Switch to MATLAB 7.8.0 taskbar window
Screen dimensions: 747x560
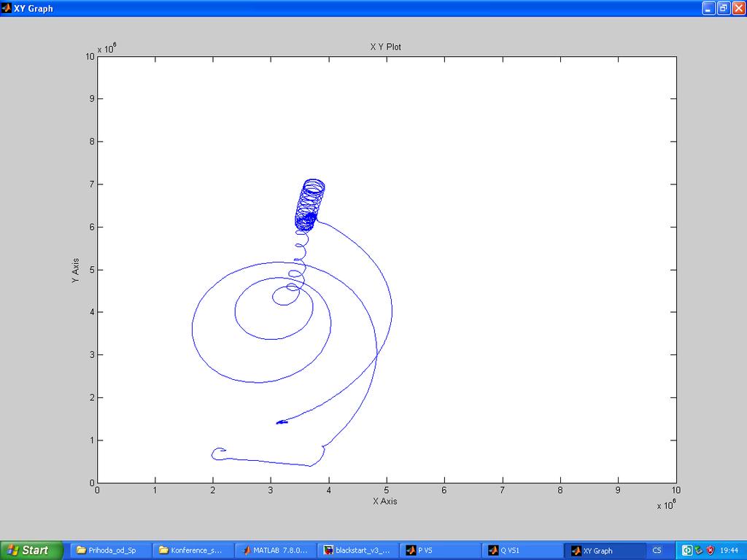[276, 551]
